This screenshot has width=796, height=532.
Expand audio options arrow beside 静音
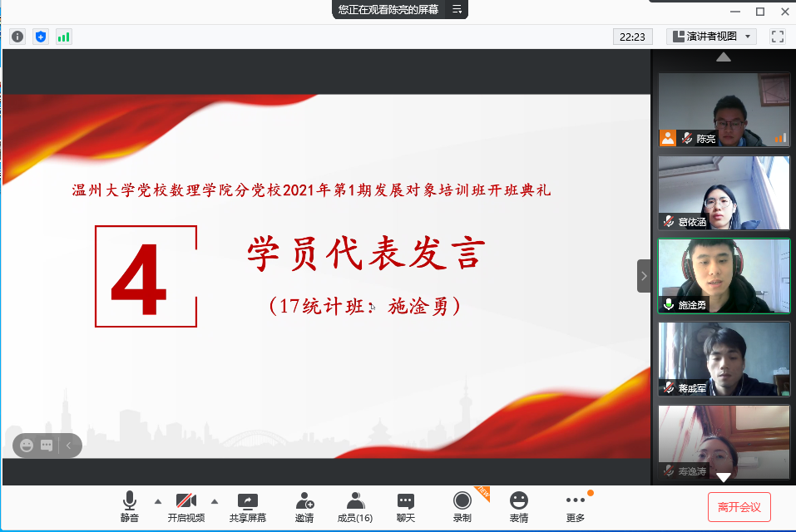(x=157, y=501)
